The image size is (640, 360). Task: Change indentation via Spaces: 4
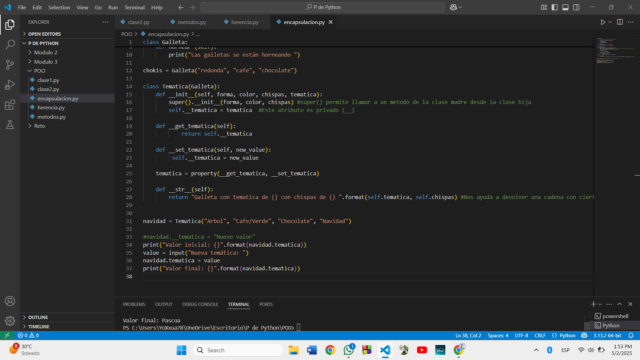click(x=498, y=336)
